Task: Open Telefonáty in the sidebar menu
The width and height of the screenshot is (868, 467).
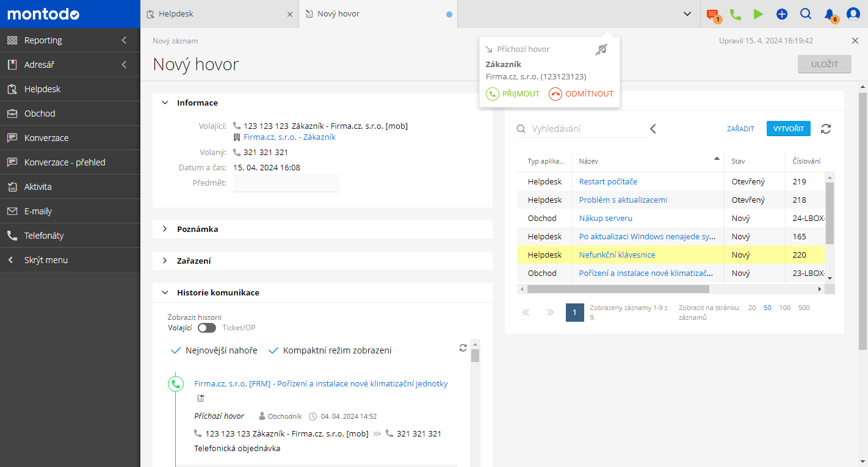Action: tap(44, 236)
